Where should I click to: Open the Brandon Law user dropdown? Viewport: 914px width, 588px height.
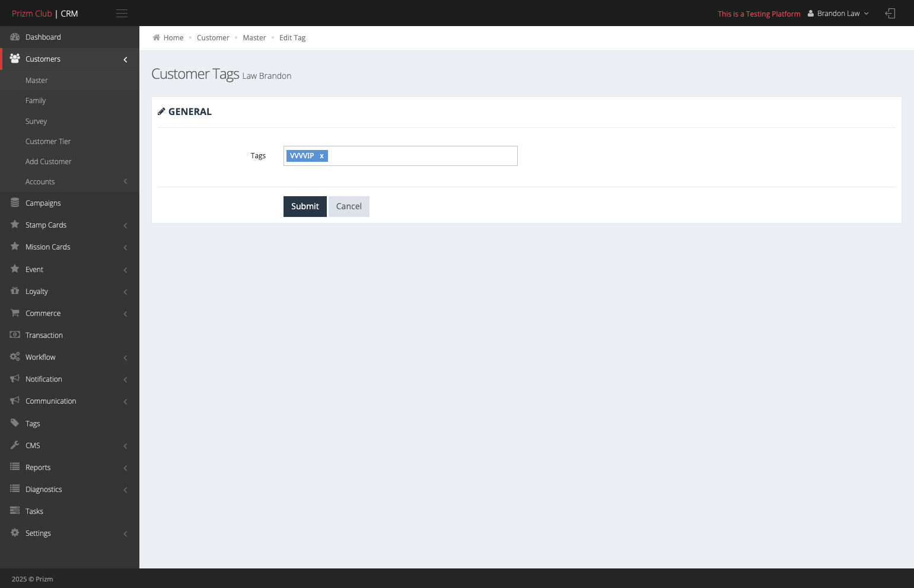click(838, 14)
